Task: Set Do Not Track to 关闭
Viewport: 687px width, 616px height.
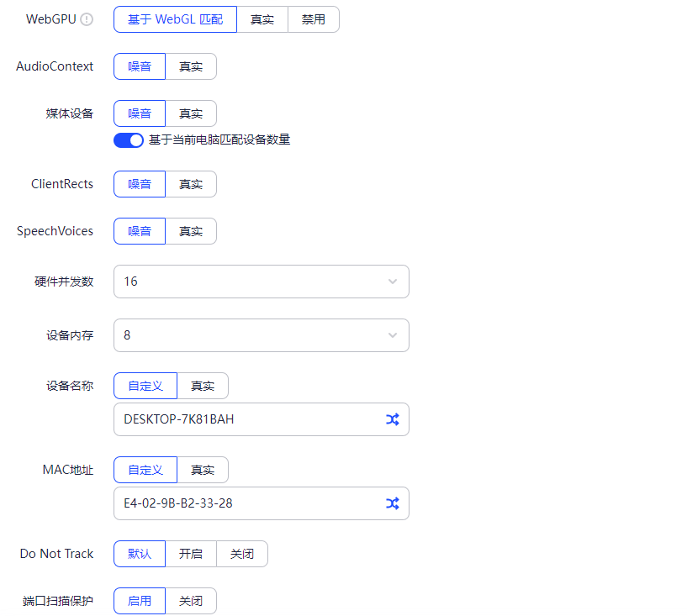Action: [x=242, y=554]
